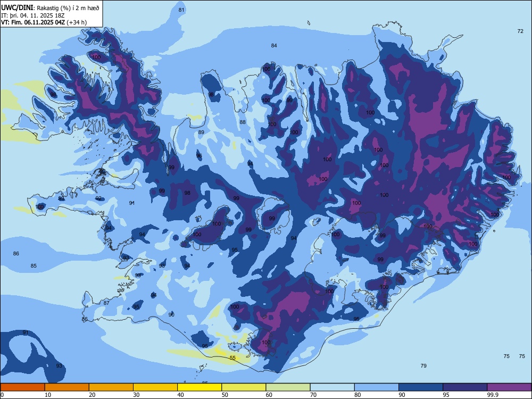Click the '70' legend tick label
Viewport: 532px width, 399px height.
click(x=313, y=395)
